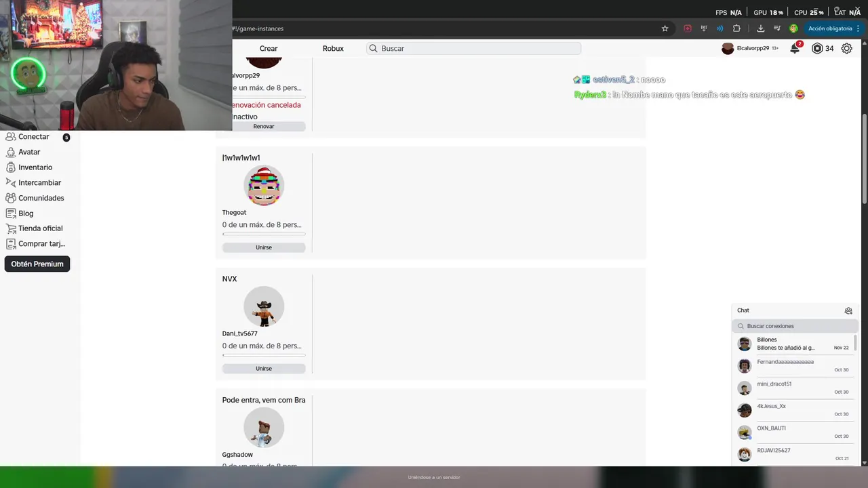The image size is (868, 488).
Task: Open chat settings icon in Chat panel
Action: tap(848, 310)
